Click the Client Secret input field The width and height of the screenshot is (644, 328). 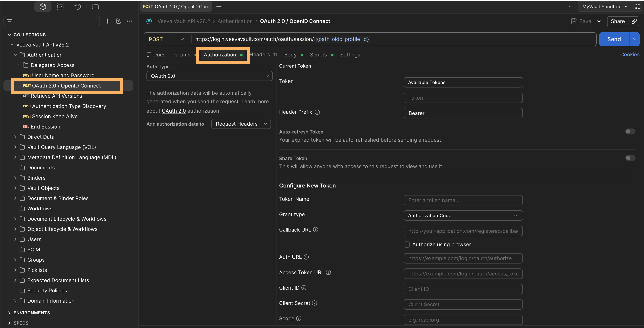(x=463, y=304)
